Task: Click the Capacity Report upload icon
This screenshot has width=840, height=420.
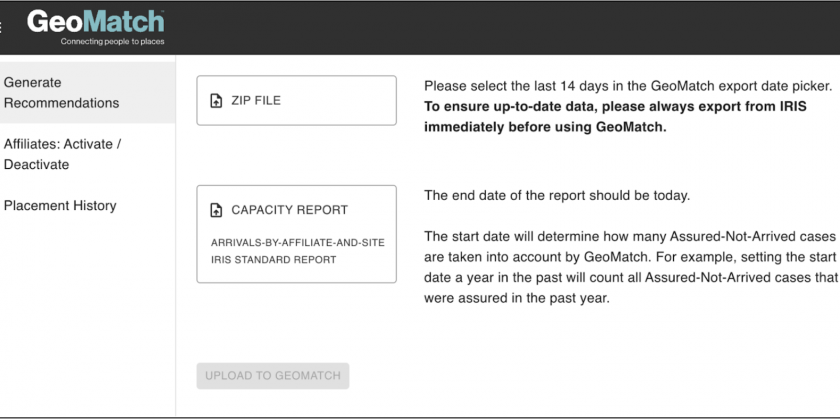Action: pyautogui.click(x=216, y=210)
